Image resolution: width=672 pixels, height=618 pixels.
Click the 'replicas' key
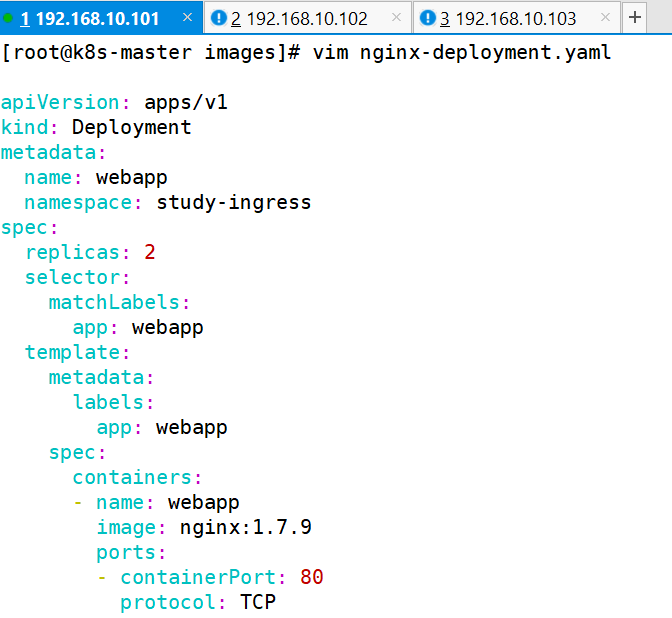[x=72, y=253]
